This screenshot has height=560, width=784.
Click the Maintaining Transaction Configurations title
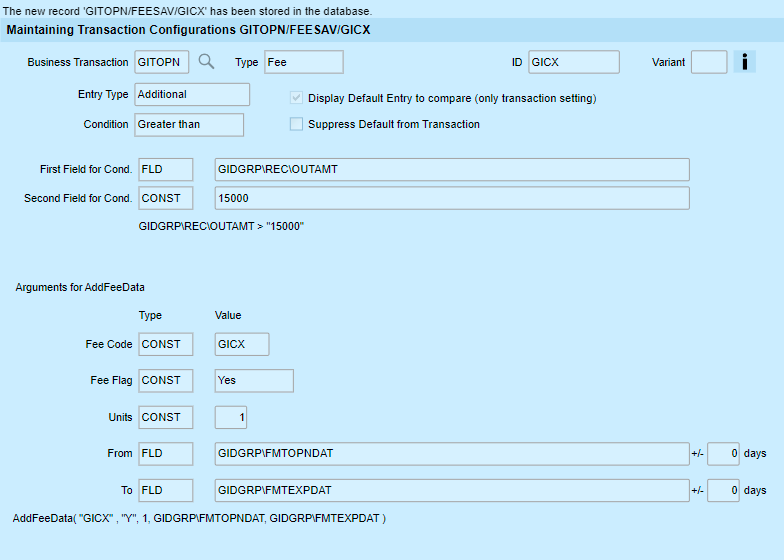[x=188, y=30]
